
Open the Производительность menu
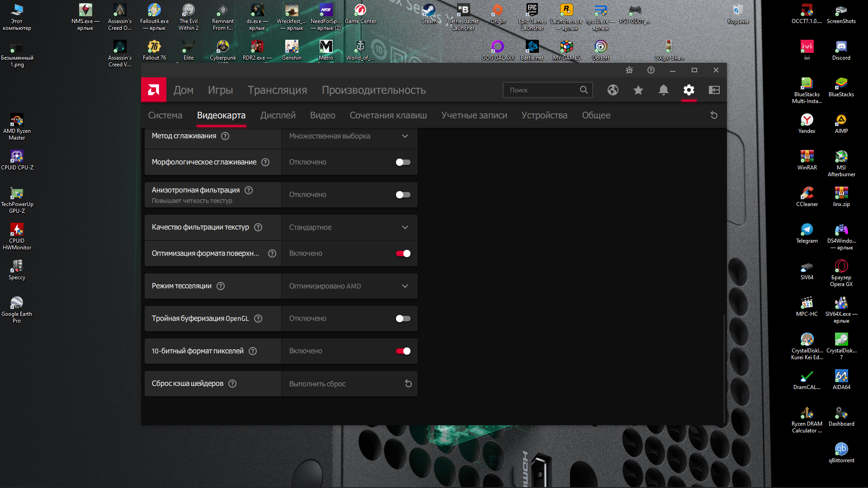click(373, 90)
